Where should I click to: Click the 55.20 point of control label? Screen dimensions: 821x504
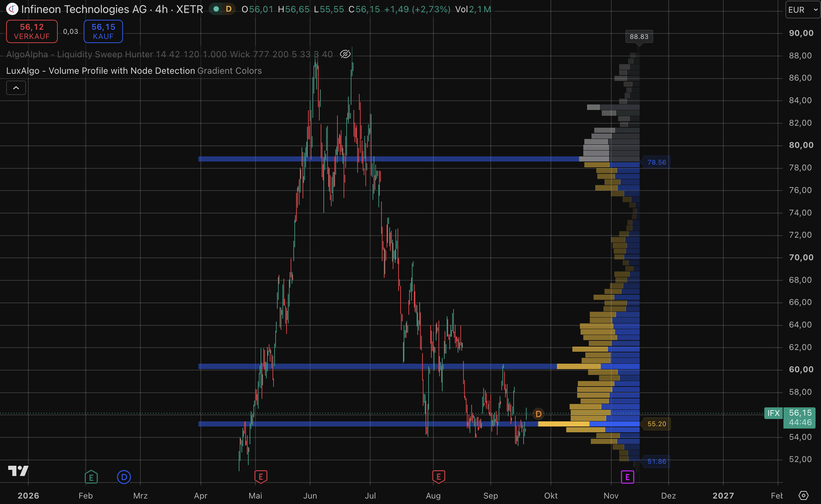[x=657, y=424]
